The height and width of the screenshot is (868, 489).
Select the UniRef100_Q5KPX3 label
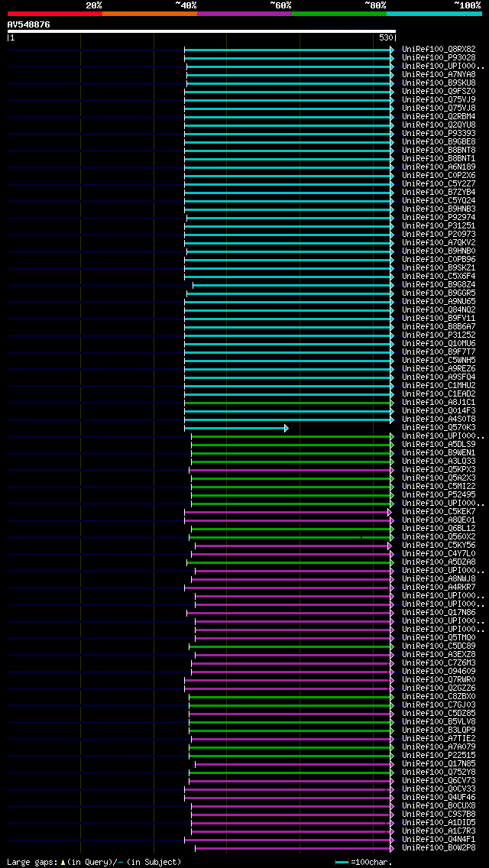pos(439,470)
